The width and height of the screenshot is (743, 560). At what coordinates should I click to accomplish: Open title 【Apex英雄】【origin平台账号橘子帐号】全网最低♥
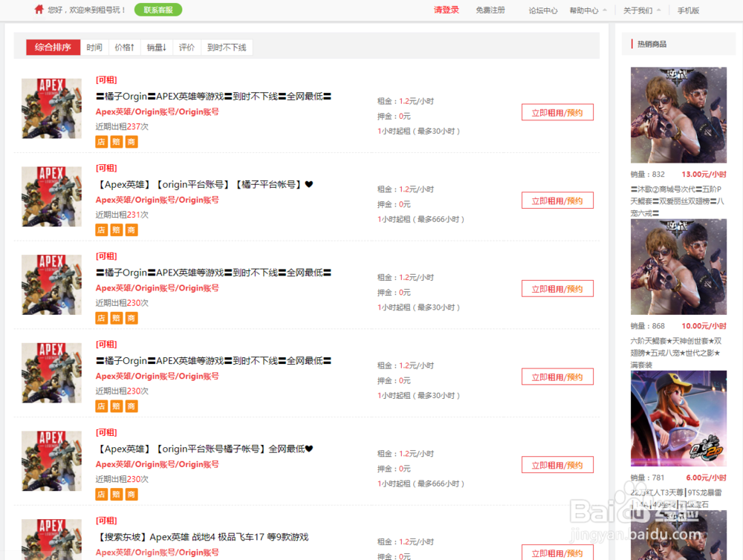tap(205, 449)
